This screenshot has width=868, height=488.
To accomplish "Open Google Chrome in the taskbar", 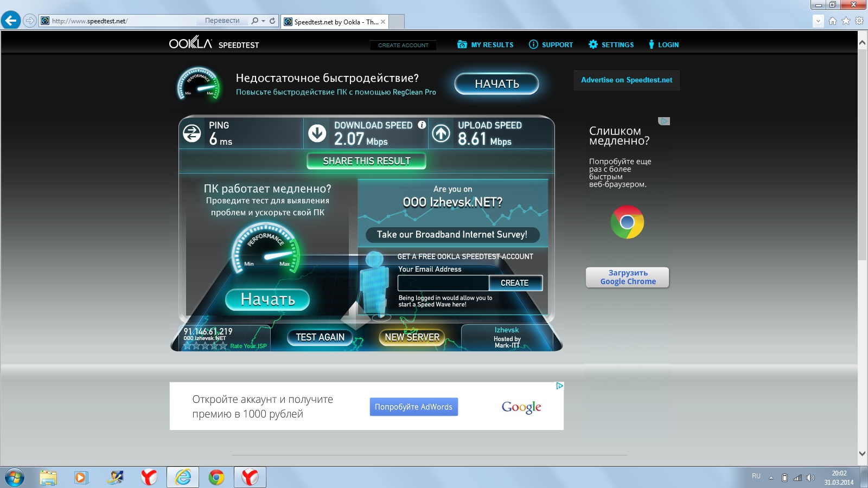I will (x=216, y=478).
